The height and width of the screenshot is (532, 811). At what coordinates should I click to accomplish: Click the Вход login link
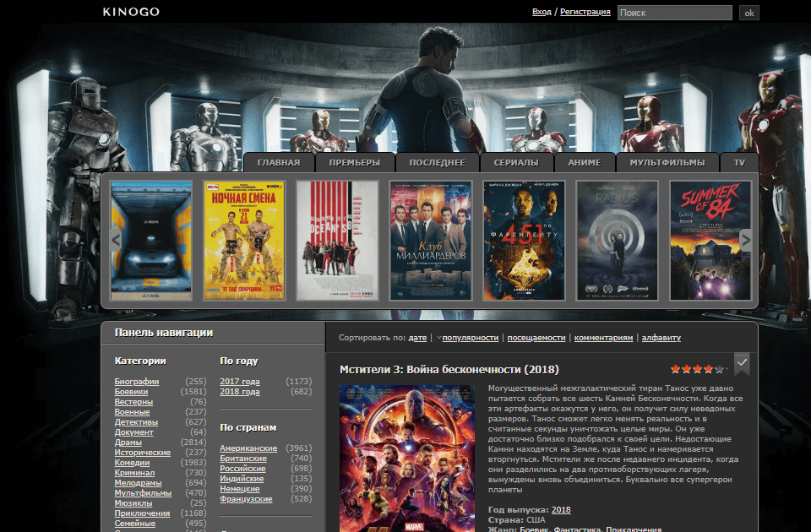click(x=542, y=12)
